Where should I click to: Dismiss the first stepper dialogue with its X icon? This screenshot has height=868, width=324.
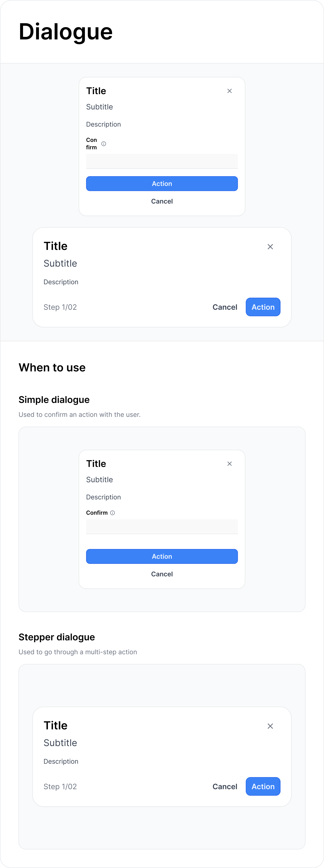click(x=270, y=246)
